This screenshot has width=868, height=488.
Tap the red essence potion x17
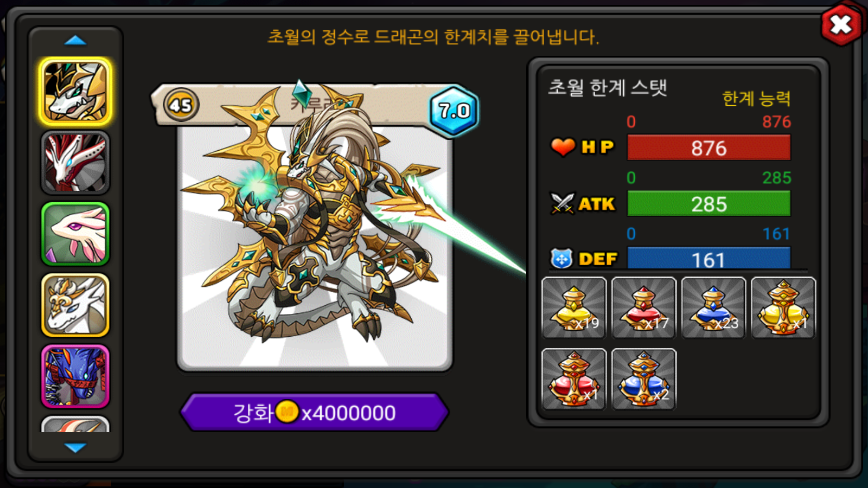pyautogui.click(x=644, y=307)
